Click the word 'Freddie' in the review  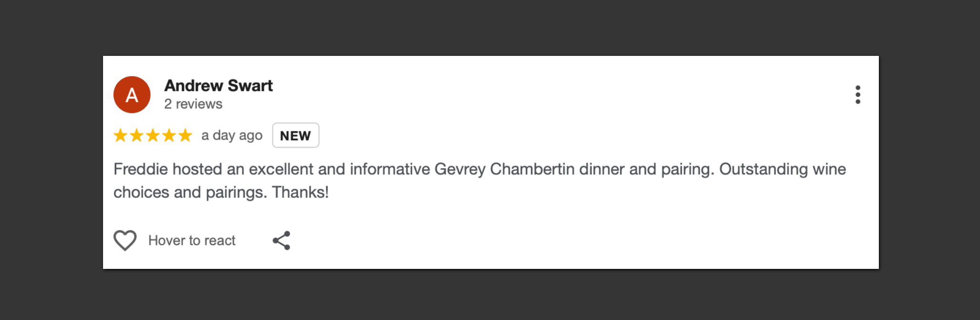pos(141,169)
